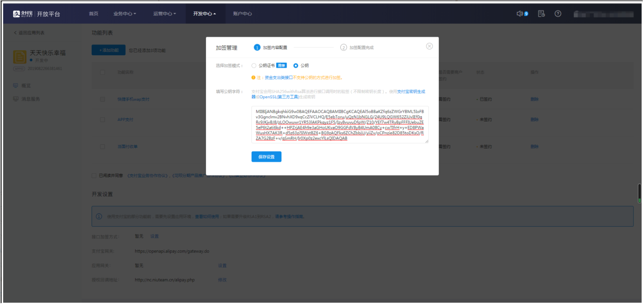Click the blurred account name in header

click(x=603, y=14)
